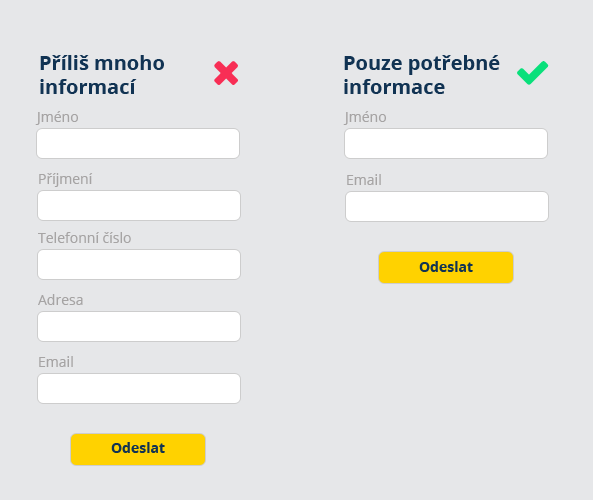Click the Jméno label of the right form
This screenshot has width=593, height=500.
pyautogui.click(x=365, y=117)
